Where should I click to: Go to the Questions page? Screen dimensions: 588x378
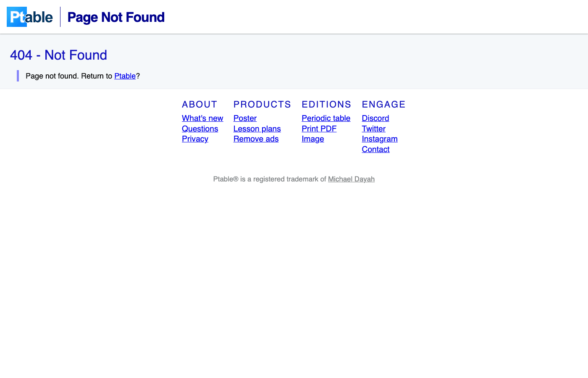(x=200, y=129)
